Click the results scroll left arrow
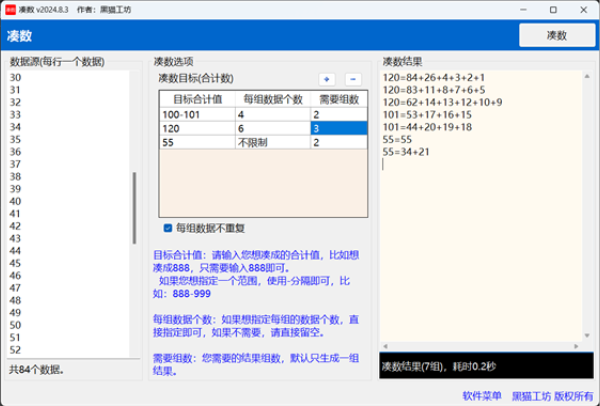Screen dimensions: 600x406 [385, 346]
